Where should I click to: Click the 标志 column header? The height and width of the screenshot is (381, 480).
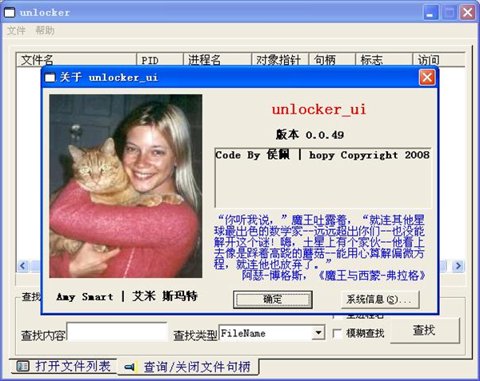click(384, 60)
